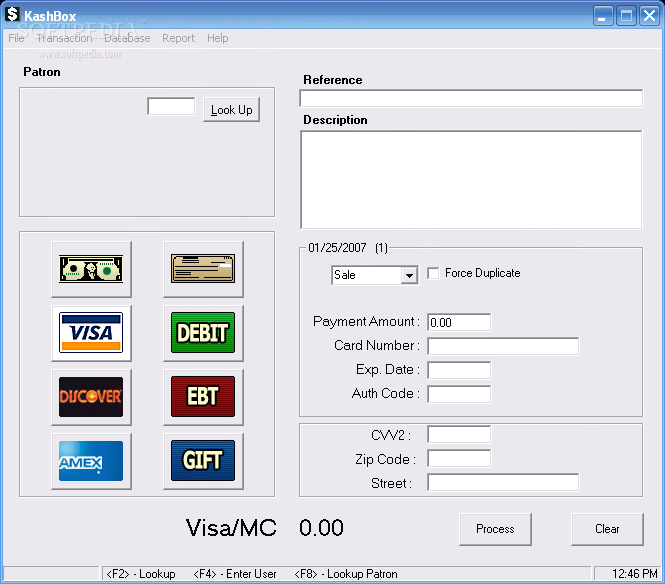Click the <F4> - Enter User hint

(x=235, y=574)
